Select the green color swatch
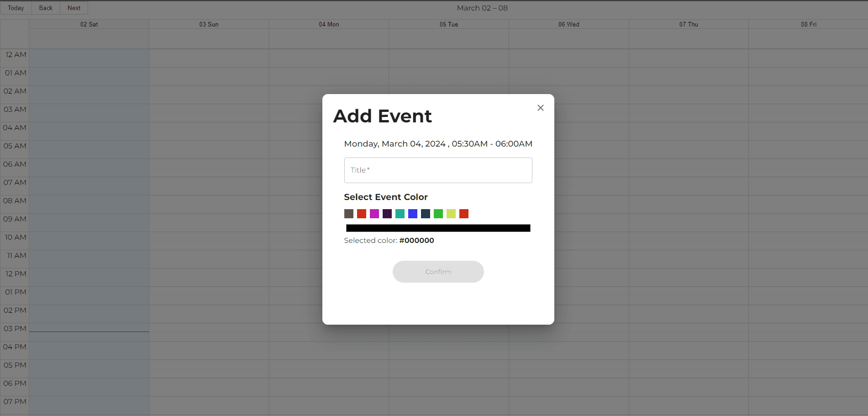This screenshot has height=416, width=868. pos(438,214)
